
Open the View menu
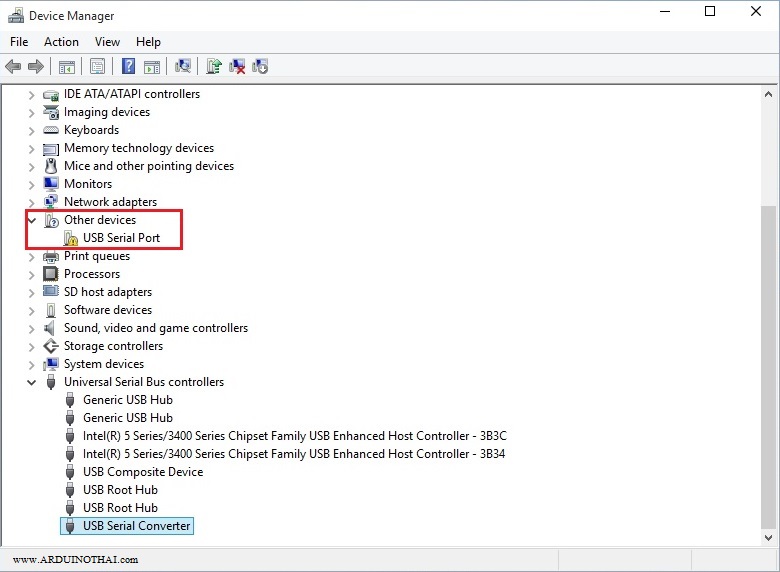pyautogui.click(x=107, y=42)
